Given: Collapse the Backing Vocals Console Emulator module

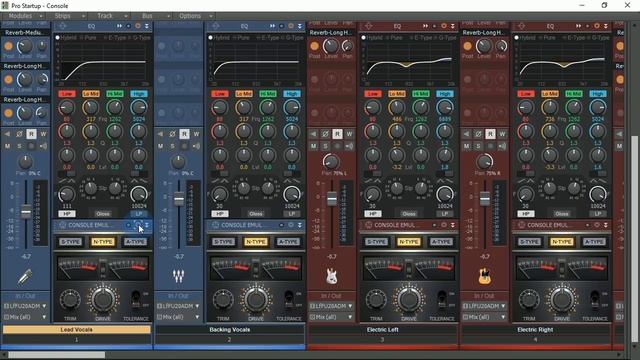Looking at the screenshot, I should click(x=300, y=225).
